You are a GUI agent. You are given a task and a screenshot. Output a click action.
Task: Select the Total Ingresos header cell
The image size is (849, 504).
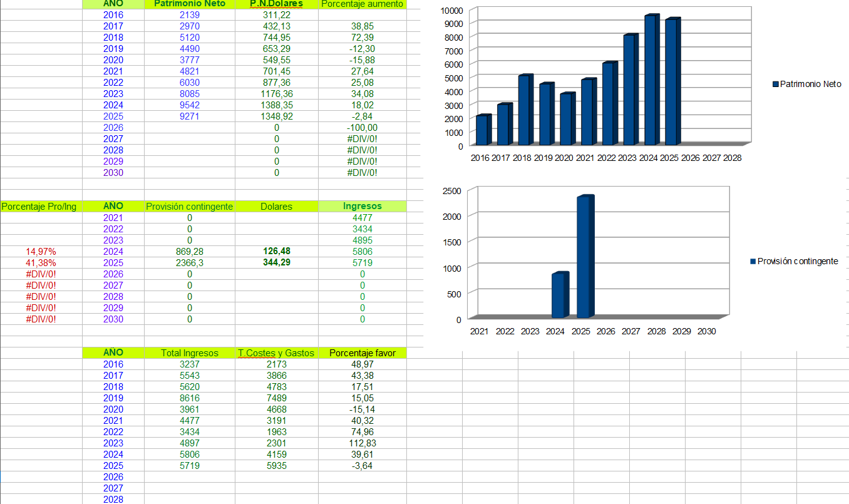[x=190, y=353]
